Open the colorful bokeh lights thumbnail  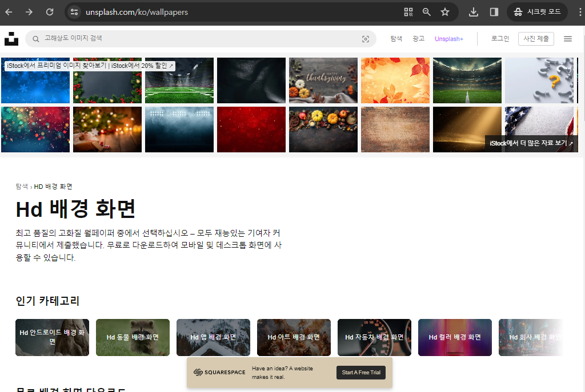(35, 130)
